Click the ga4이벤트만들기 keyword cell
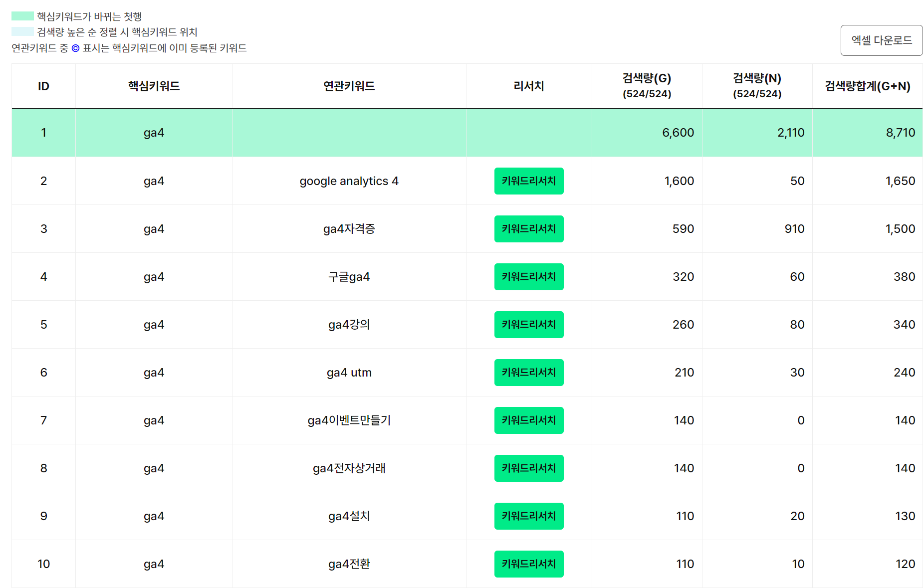The width and height of the screenshot is (924, 588). pyautogui.click(x=349, y=420)
